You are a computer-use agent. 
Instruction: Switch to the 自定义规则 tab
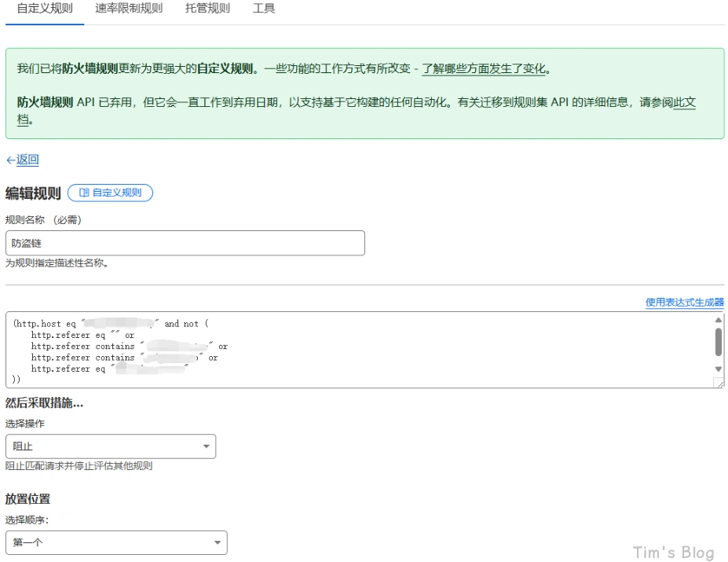[x=45, y=9]
